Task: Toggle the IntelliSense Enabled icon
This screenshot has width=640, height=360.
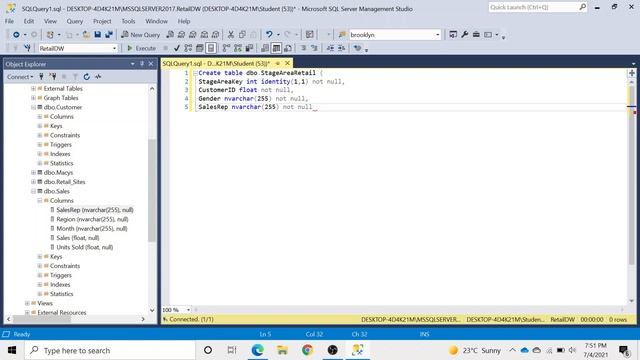Action: pyautogui.click(x=211, y=48)
